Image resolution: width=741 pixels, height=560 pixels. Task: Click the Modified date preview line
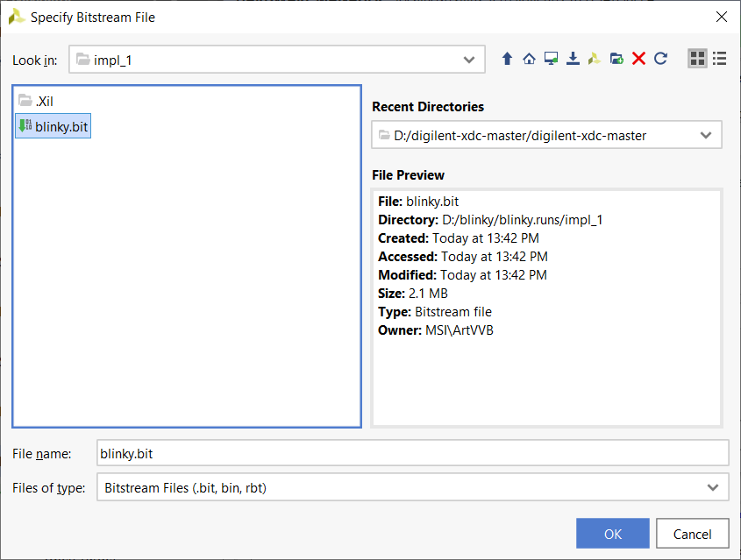click(x=462, y=275)
